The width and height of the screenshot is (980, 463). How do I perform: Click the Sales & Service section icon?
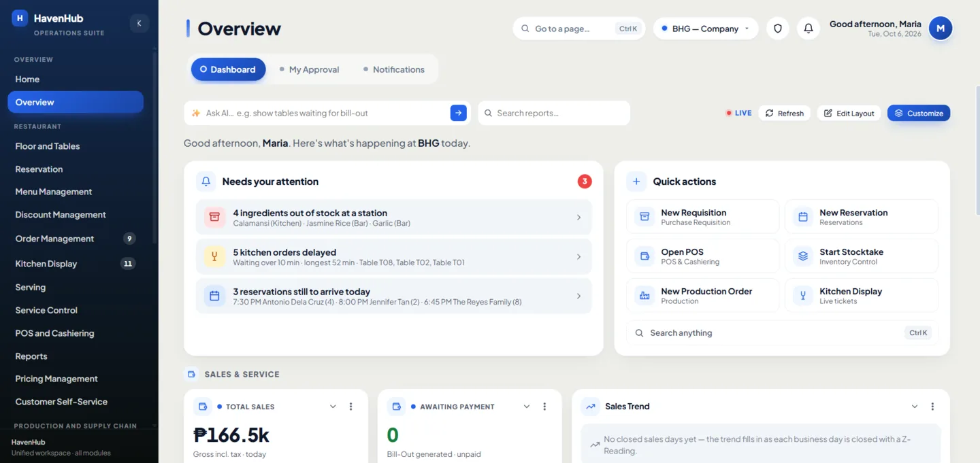[x=191, y=374]
